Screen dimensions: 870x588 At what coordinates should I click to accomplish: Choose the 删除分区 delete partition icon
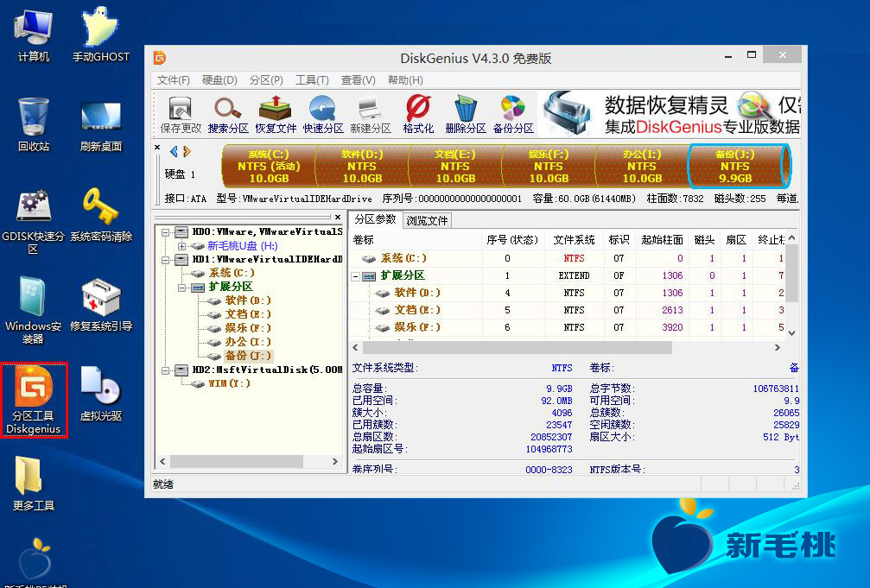[466, 114]
